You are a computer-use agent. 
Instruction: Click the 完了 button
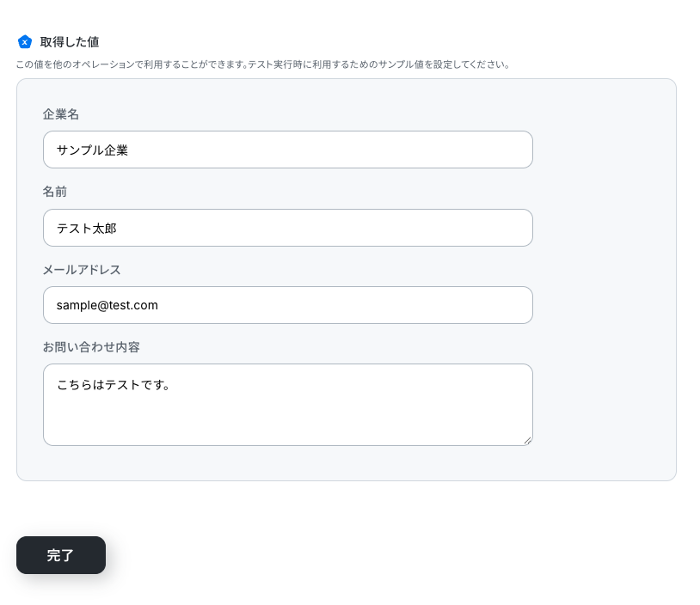point(61,555)
